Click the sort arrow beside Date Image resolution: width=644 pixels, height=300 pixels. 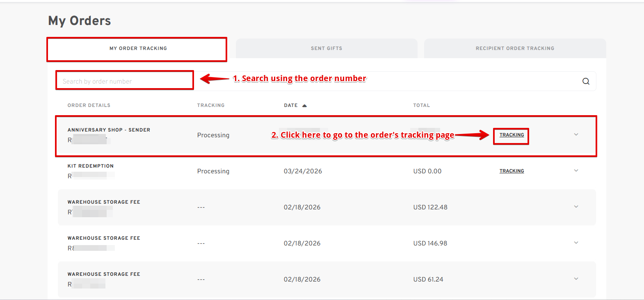[304, 106]
